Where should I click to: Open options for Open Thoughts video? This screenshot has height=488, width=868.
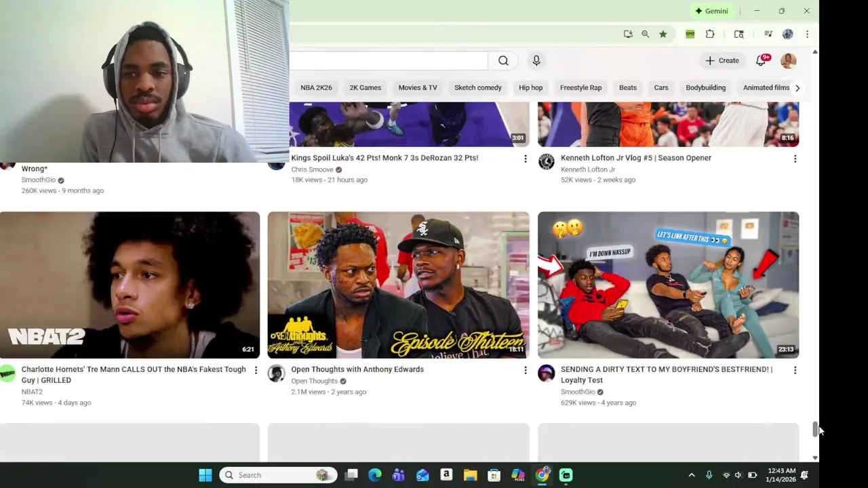pos(525,370)
